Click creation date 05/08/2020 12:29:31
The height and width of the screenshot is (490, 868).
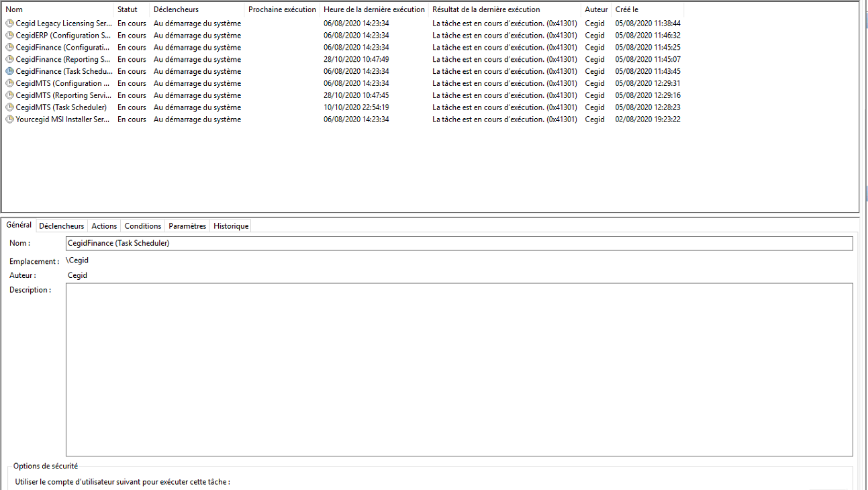[x=648, y=83]
